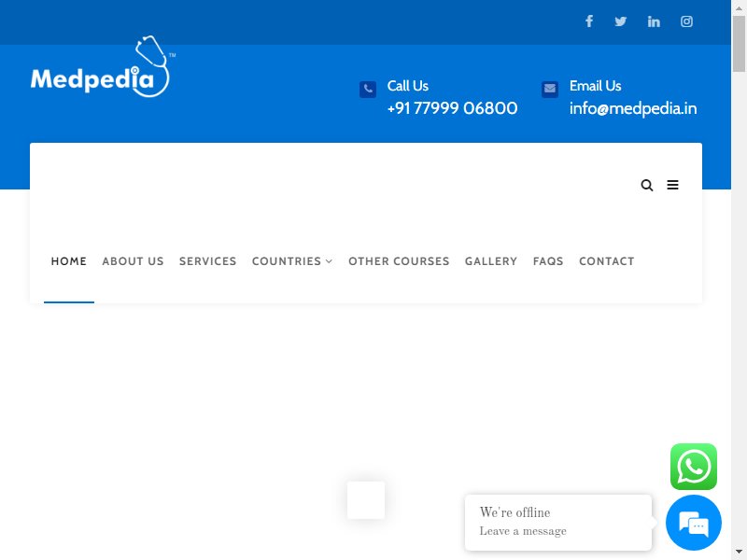Open the Other Courses menu item
747x560 pixels.
click(x=399, y=261)
